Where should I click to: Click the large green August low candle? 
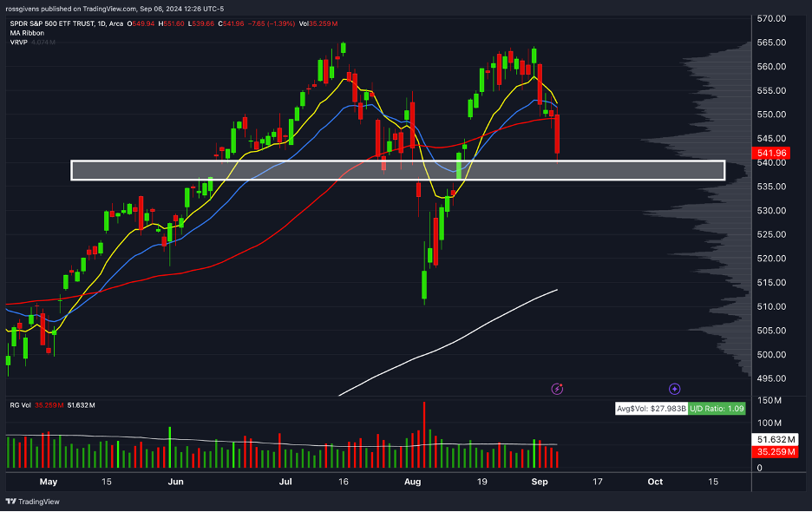(424, 285)
